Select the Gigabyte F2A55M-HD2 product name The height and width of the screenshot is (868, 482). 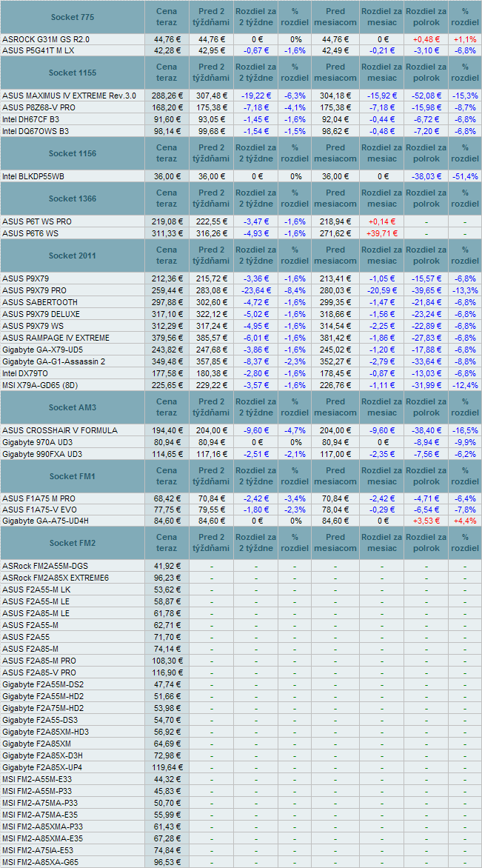(x=43, y=696)
